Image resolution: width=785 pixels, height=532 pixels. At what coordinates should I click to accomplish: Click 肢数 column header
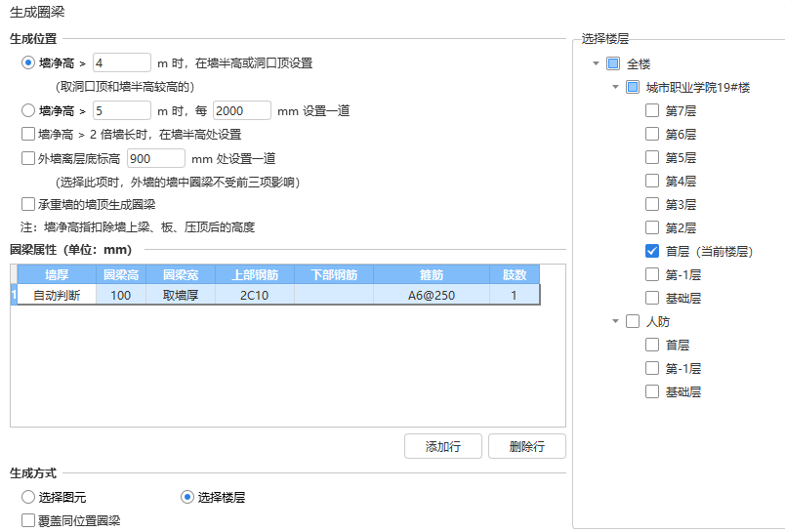pyautogui.click(x=515, y=274)
